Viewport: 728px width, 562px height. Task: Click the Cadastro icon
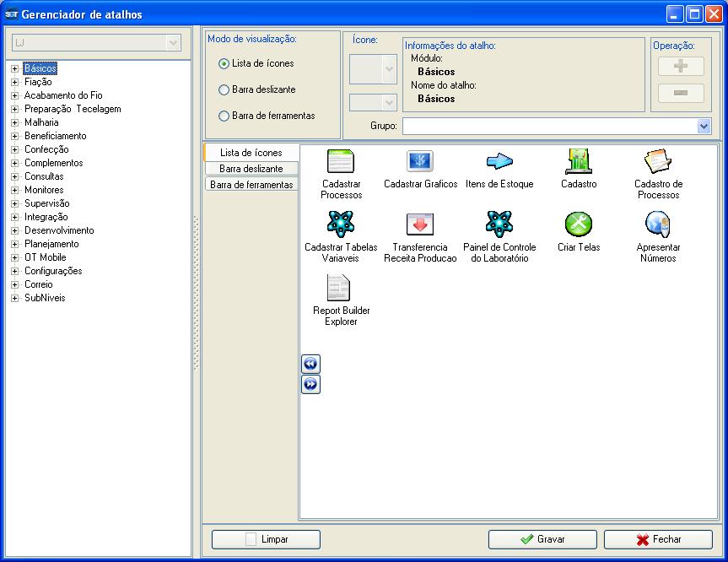[578, 161]
